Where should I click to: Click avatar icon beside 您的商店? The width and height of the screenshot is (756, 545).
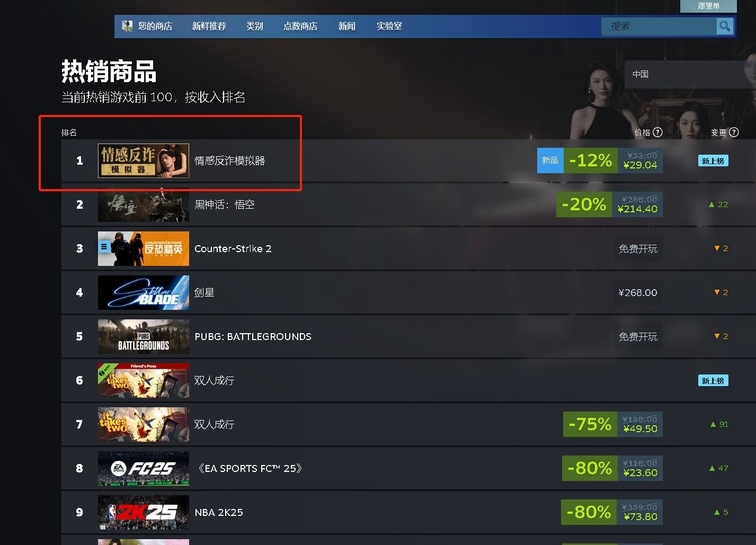(127, 26)
